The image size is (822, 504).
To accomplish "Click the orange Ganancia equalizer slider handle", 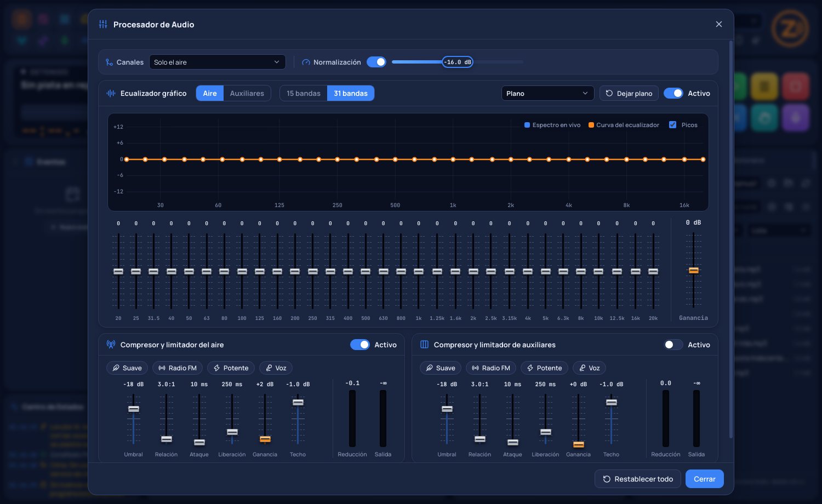I will tap(694, 270).
